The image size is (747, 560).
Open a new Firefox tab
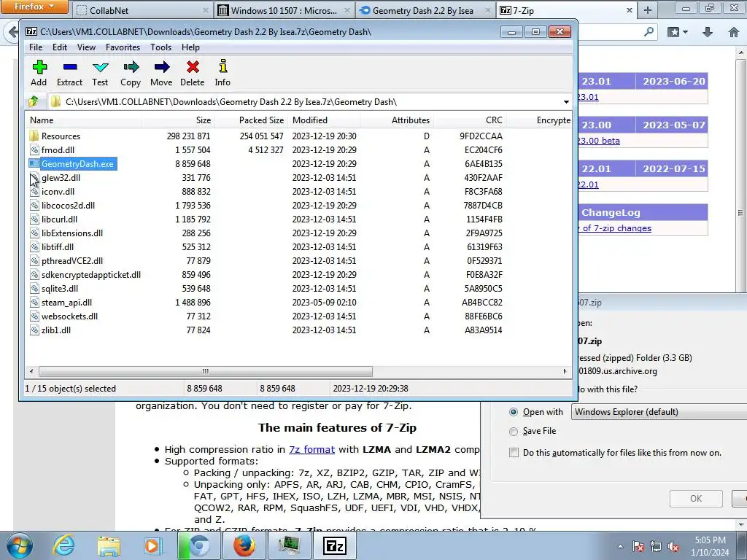pos(648,10)
